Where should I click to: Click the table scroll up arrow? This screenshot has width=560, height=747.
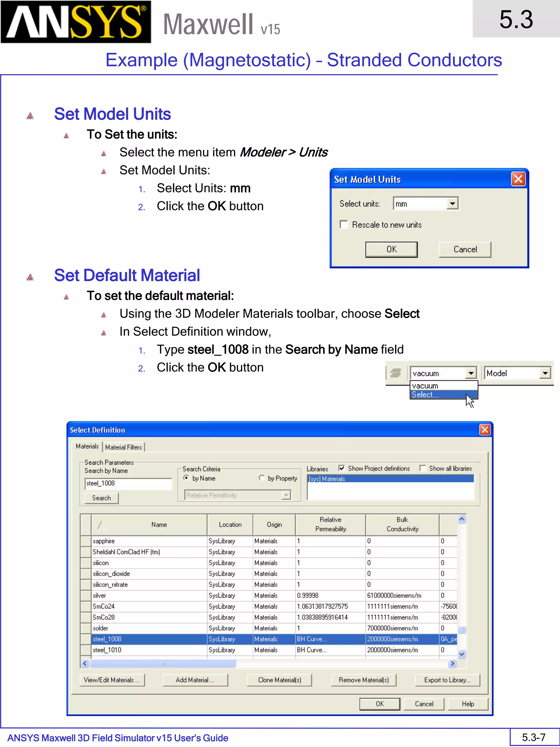[x=462, y=519]
